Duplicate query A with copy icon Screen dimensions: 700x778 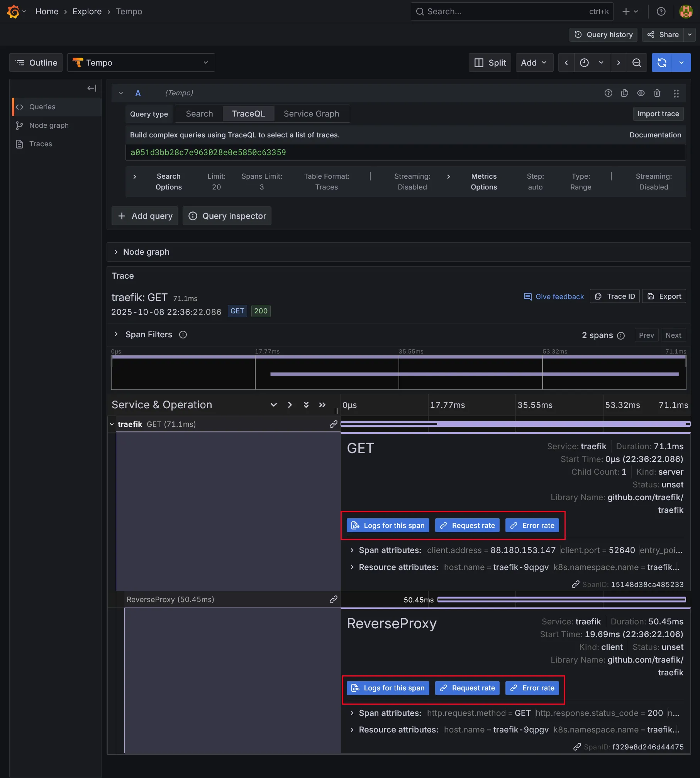point(624,93)
